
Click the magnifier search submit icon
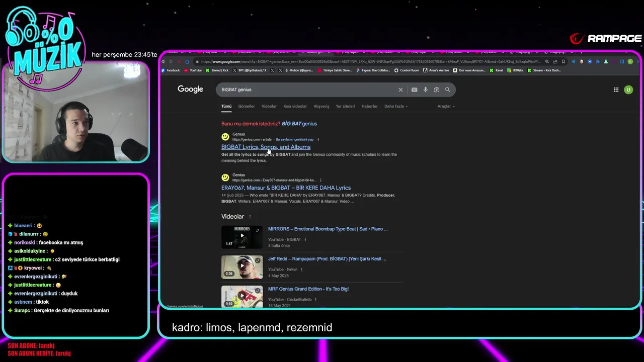[447, 89]
